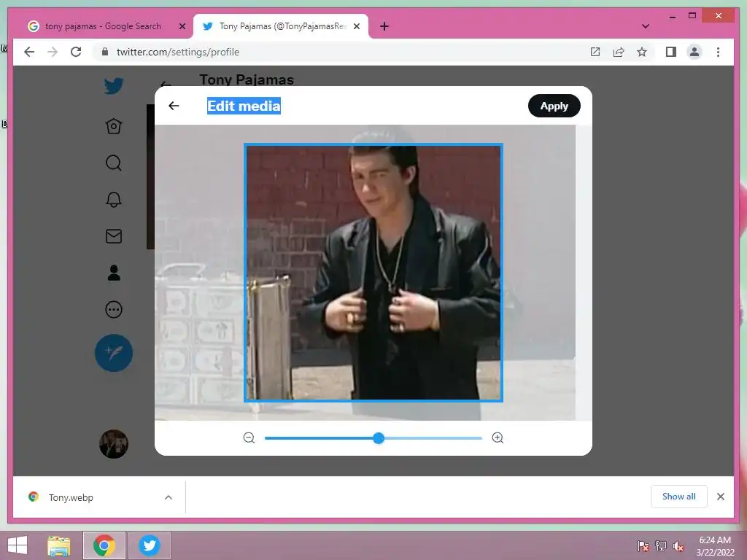Open the Home icon in Twitter sidebar
This screenshot has width=747, height=560.
(x=114, y=126)
